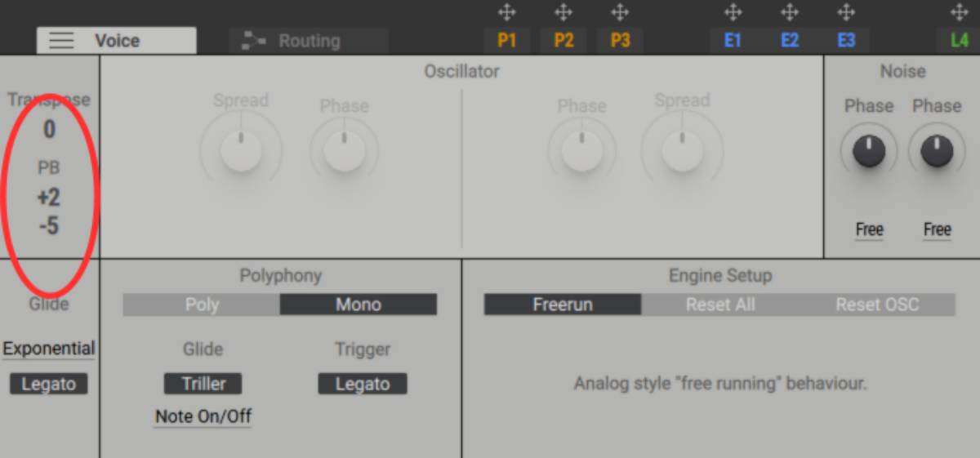Select Reset All engine mode
The height and width of the screenshot is (458, 980).
coord(719,305)
